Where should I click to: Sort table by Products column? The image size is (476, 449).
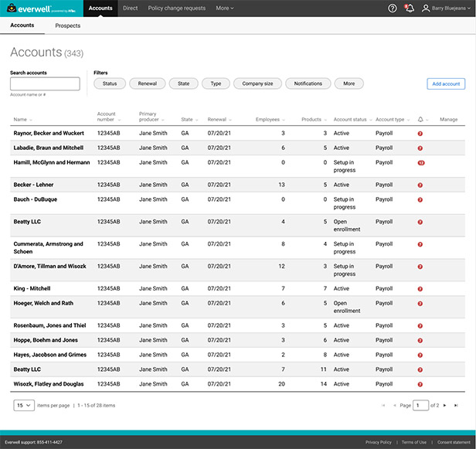pyautogui.click(x=314, y=119)
